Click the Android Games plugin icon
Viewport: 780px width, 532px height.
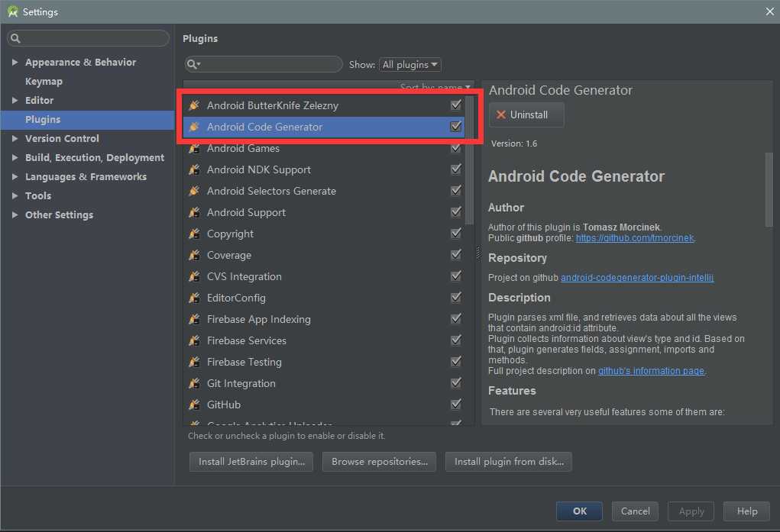(194, 148)
